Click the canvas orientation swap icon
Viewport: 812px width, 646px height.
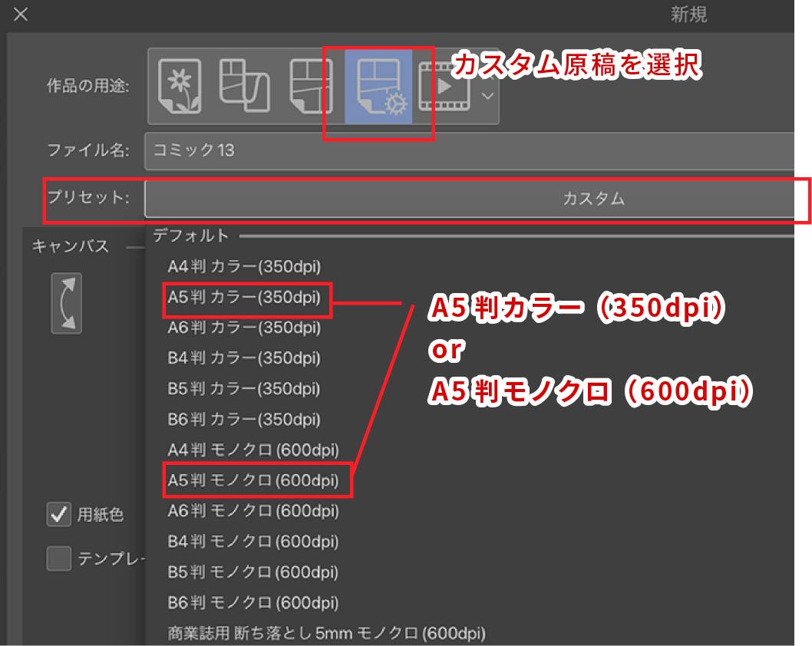click(66, 304)
